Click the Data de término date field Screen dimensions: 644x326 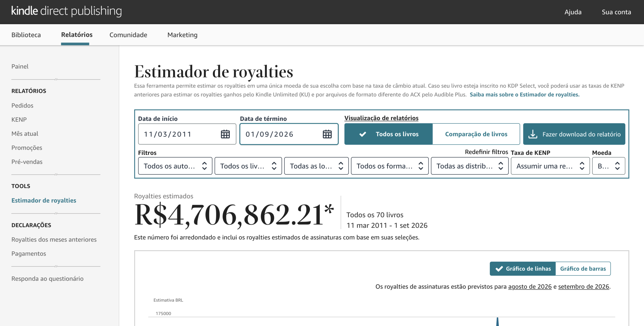[x=289, y=134]
